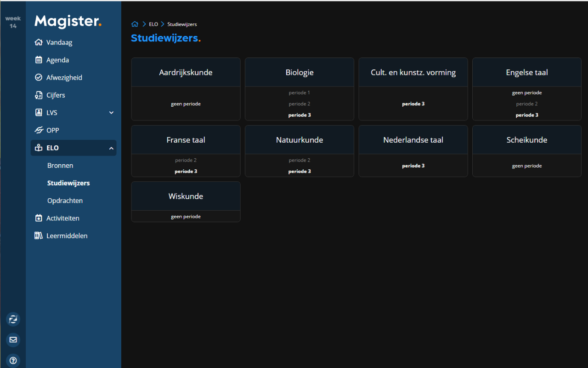588x368 pixels.
Task: Open Bronnen under ELO
Action: pos(60,166)
